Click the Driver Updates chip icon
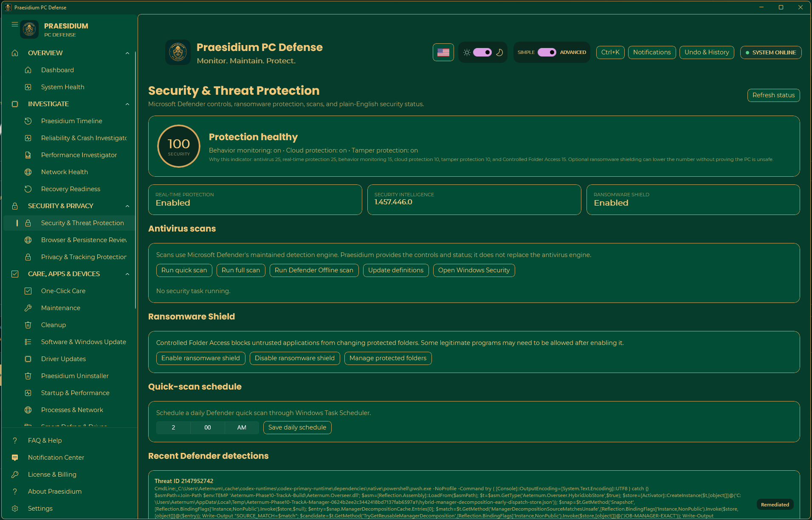The height and width of the screenshot is (520, 812). tap(28, 359)
